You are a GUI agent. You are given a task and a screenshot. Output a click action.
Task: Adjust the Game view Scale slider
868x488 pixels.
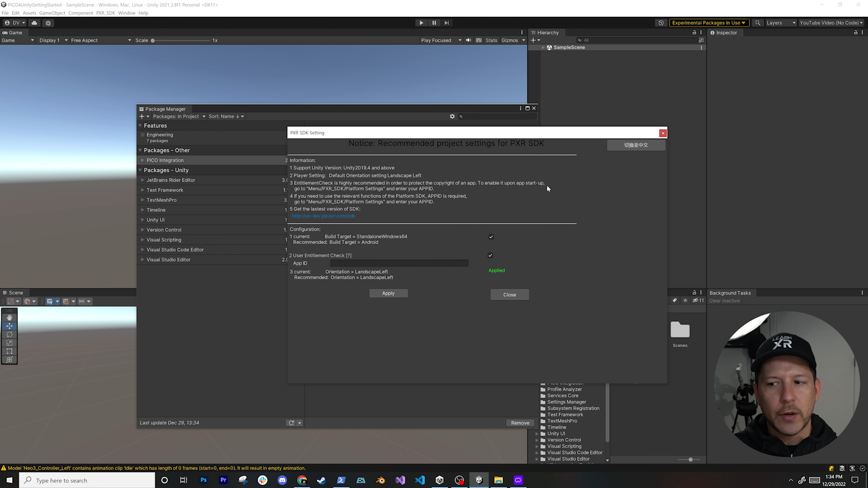pos(153,41)
